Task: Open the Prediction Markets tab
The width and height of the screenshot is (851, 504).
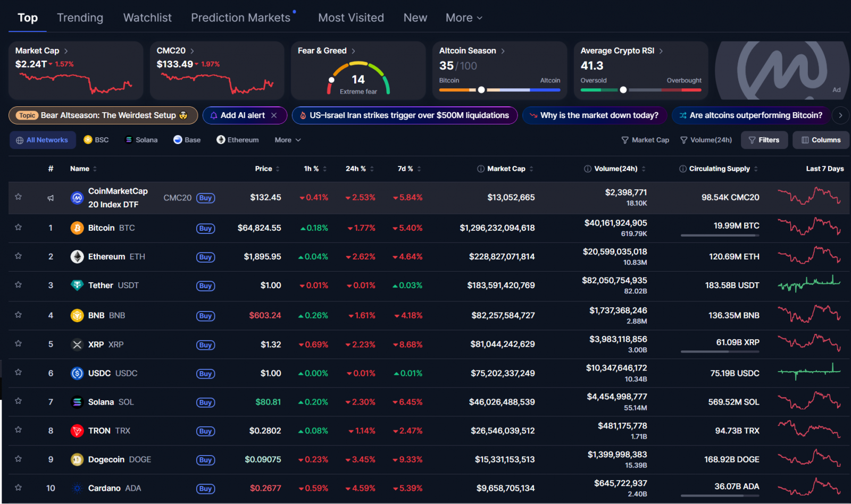Action: [x=240, y=18]
